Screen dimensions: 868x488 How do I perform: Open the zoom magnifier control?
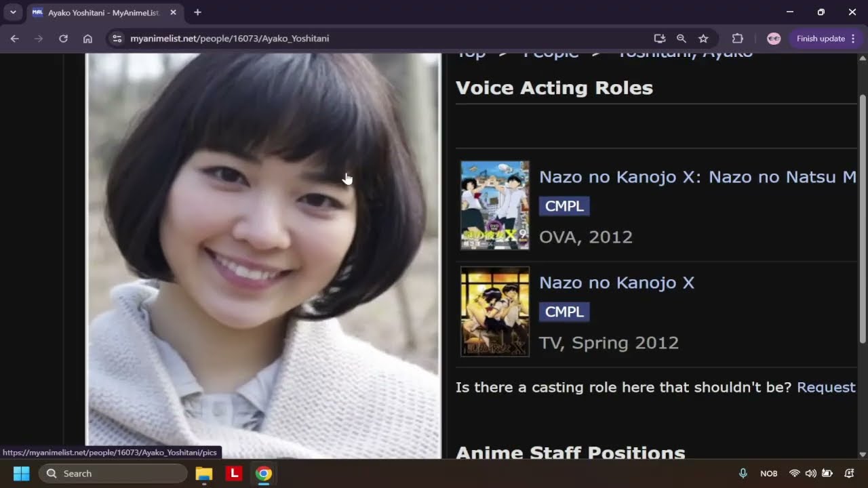pyautogui.click(x=682, y=39)
